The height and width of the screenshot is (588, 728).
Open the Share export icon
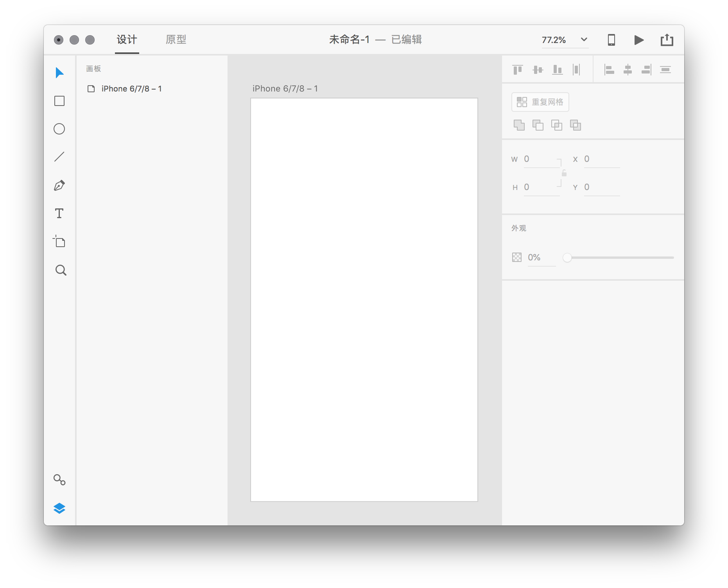point(667,39)
